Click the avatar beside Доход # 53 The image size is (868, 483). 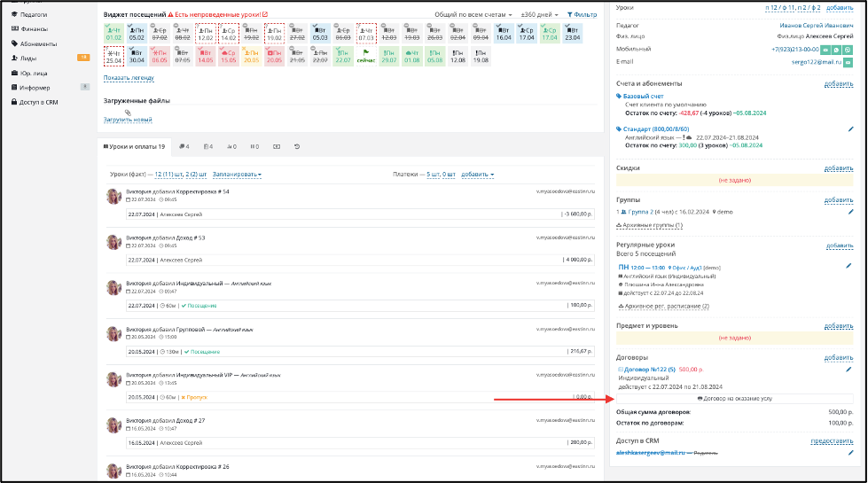[x=114, y=243]
